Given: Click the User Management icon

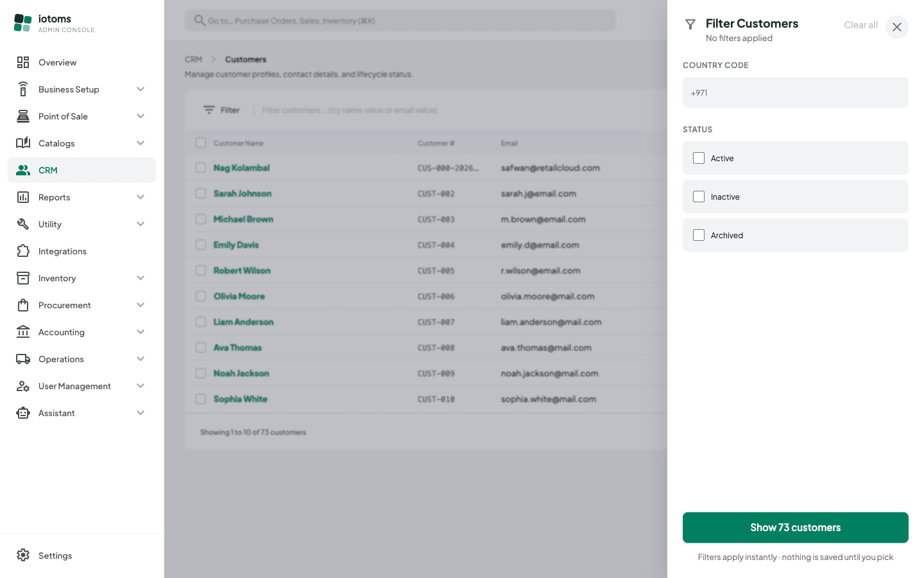Looking at the screenshot, I should click(23, 386).
